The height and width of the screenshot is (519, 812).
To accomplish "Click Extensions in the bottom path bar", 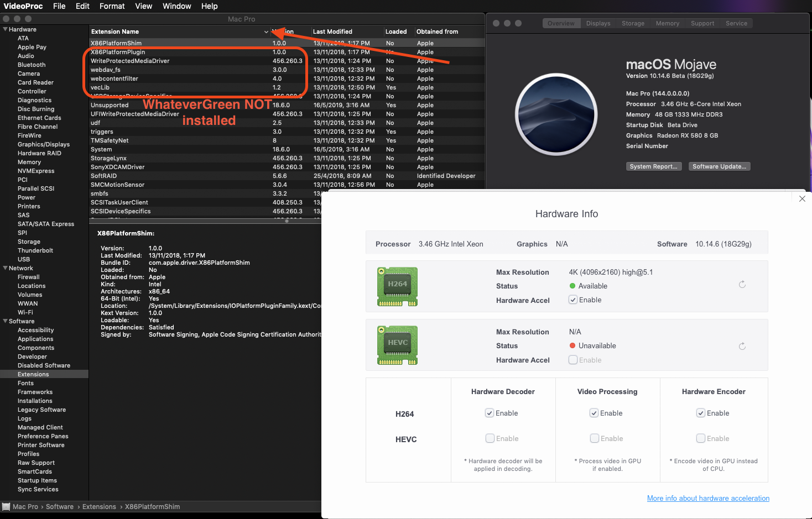I will tap(99, 507).
